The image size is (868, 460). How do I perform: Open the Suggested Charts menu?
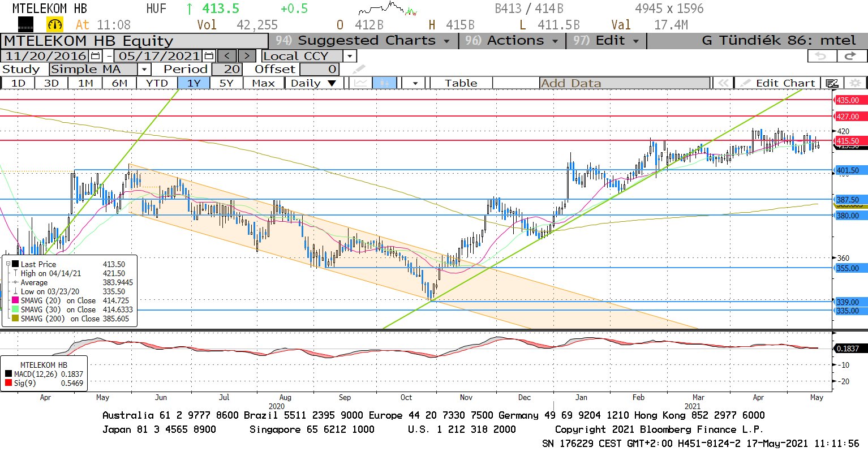click(x=363, y=41)
